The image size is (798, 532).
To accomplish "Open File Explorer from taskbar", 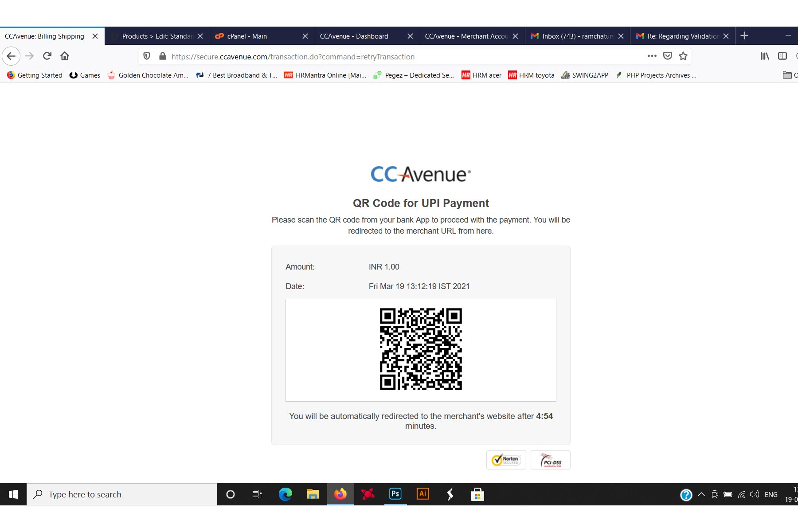I will tap(313, 494).
